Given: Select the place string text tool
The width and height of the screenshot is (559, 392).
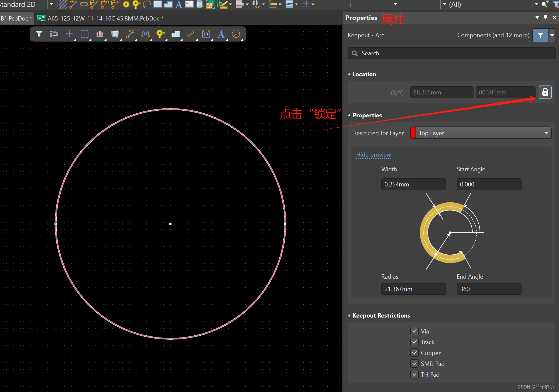Looking at the screenshot, I should 221,34.
